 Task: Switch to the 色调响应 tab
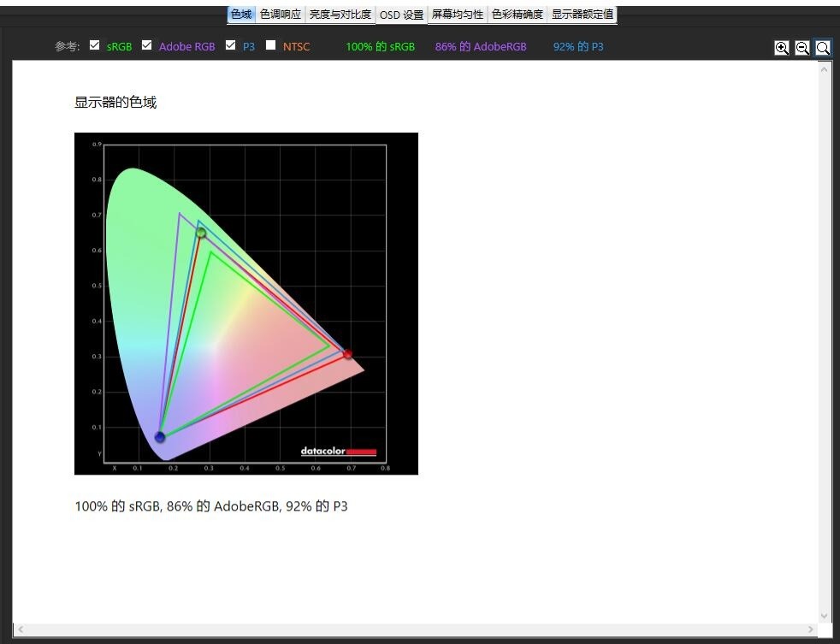tap(281, 15)
